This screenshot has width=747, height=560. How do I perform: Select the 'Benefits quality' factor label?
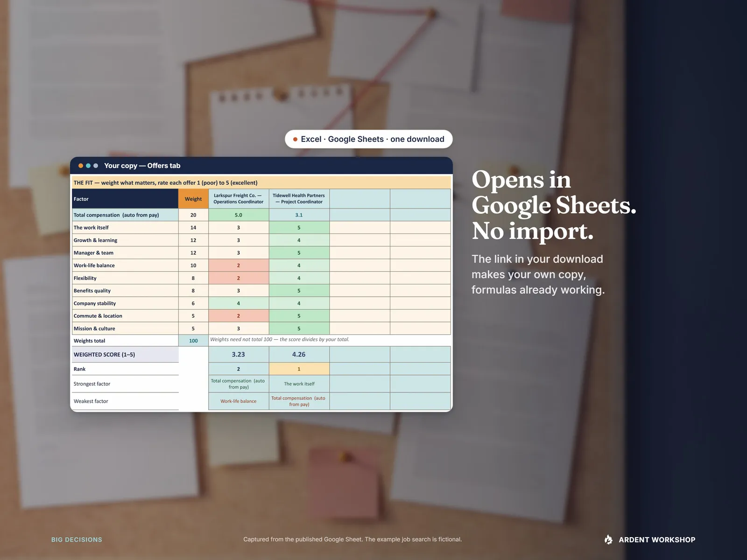(125, 291)
